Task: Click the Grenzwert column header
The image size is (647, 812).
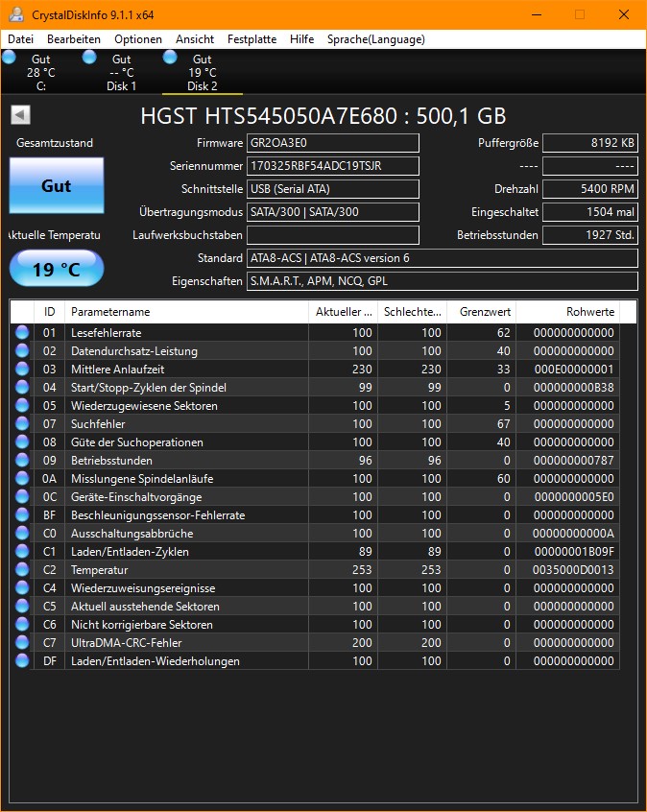Action: [482, 312]
